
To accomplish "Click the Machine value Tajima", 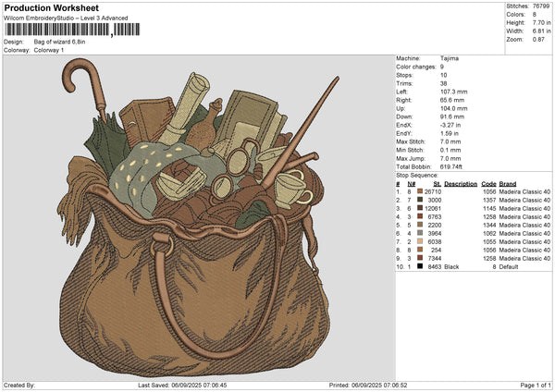I will point(450,58).
